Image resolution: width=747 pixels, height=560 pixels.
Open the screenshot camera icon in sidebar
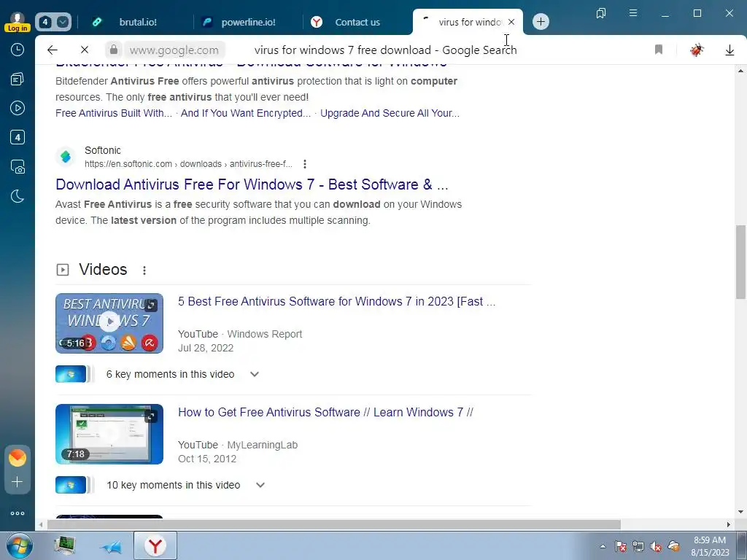pos(18,167)
